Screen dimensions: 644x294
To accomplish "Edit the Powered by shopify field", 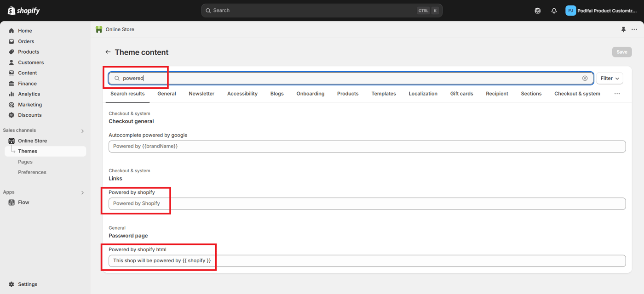I will coord(367,204).
